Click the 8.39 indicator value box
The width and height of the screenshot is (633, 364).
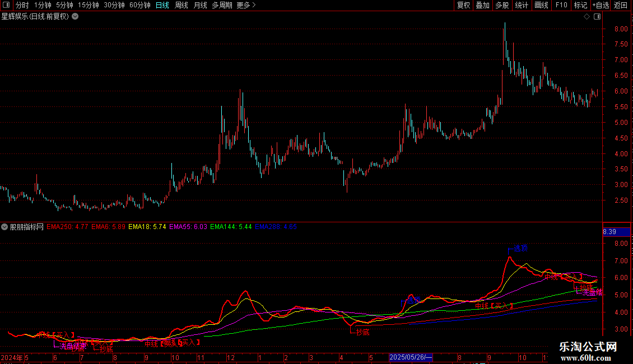pyautogui.click(x=616, y=232)
